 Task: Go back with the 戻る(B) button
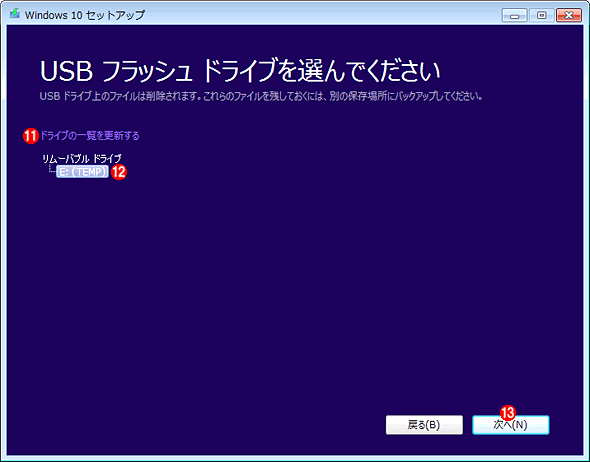(x=424, y=425)
